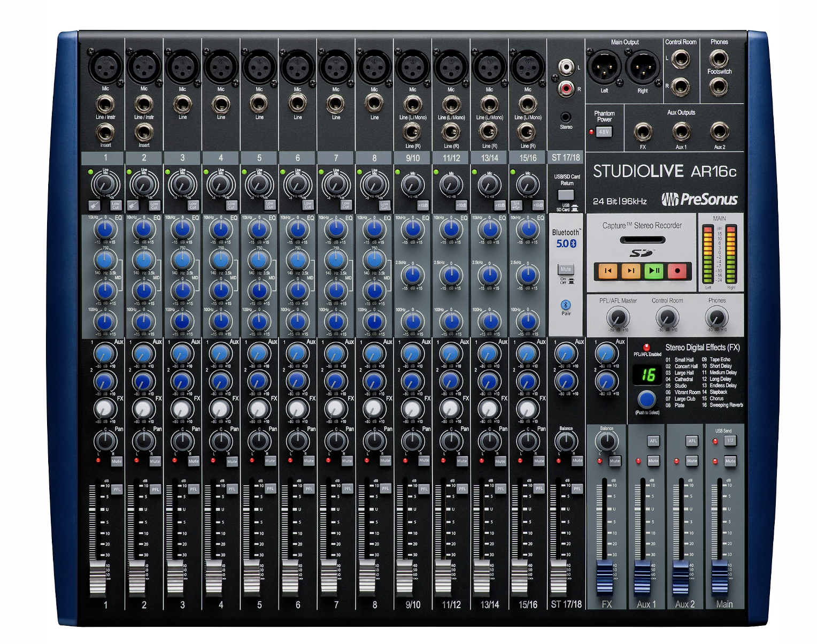Click the PreSonus logo
817x644 pixels.
699,200
